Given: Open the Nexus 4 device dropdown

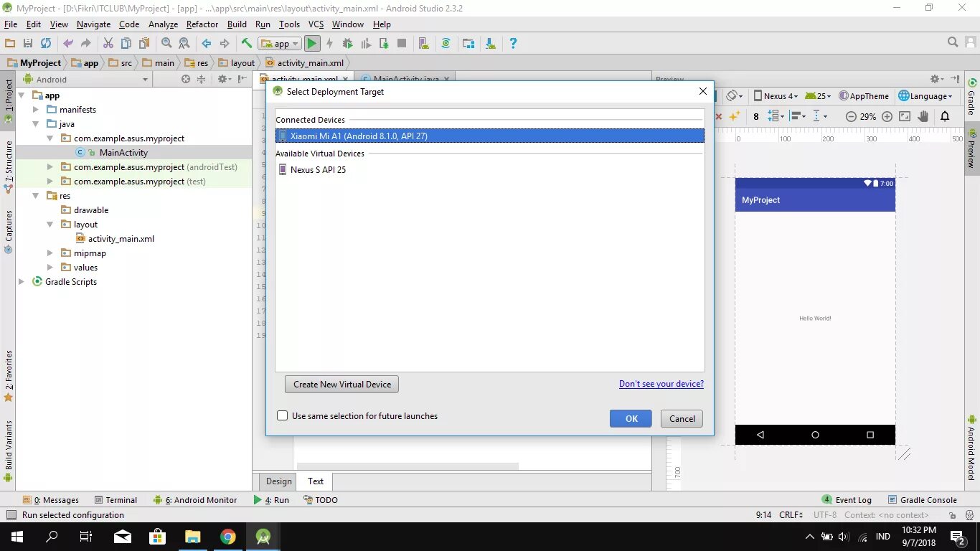Looking at the screenshot, I should [x=776, y=96].
